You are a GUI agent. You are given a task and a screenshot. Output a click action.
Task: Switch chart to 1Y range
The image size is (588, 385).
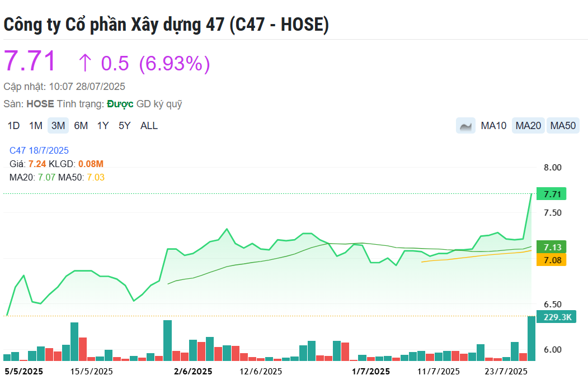(103, 126)
